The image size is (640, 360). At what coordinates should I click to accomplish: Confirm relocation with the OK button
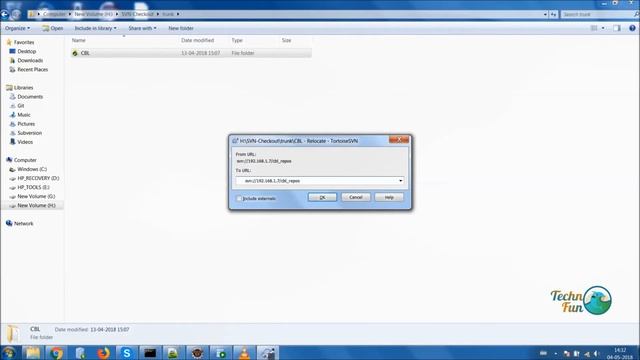[x=322, y=197]
